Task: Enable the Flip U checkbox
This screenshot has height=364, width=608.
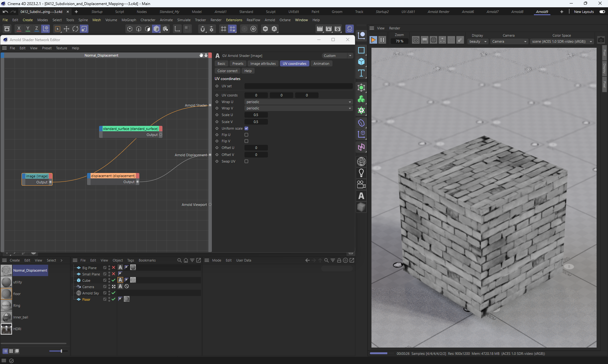Action: pyautogui.click(x=246, y=135)
